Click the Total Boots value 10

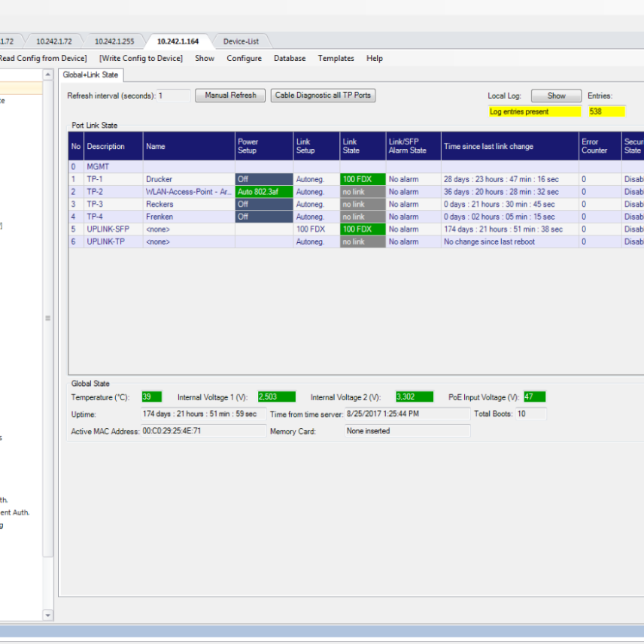tap(531, 414)
